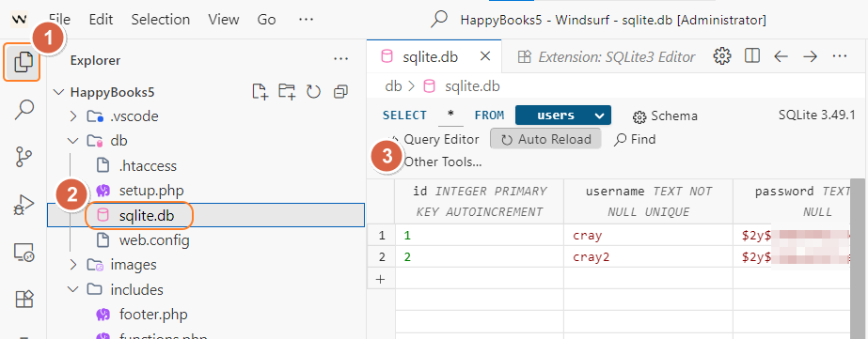Refresh the Explorer file tree

[314, 92]
